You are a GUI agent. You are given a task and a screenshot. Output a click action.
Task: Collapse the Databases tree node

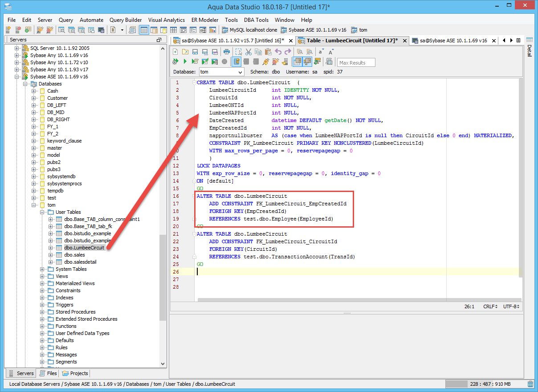tap(25, 84)
